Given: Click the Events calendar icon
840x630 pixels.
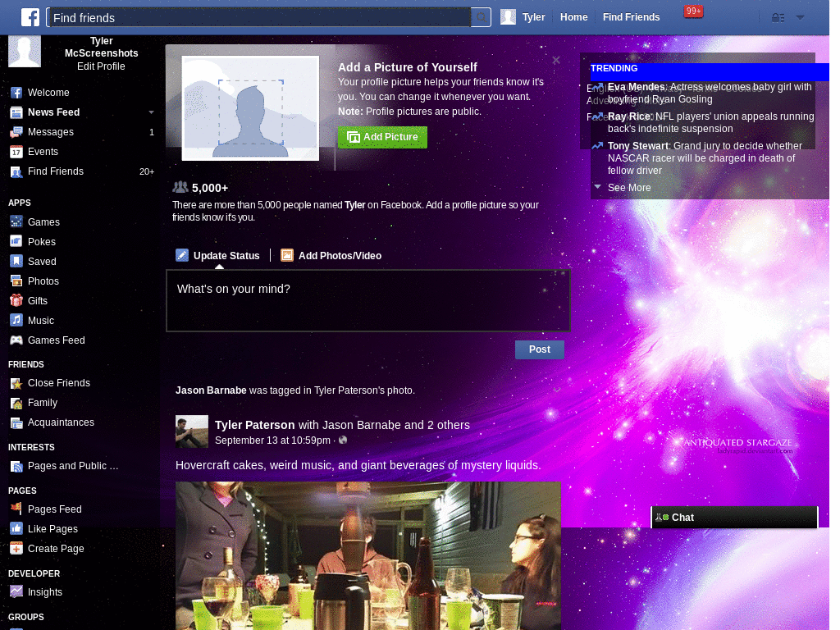Looking at the screenshot, I should click(x=16, y=152).
